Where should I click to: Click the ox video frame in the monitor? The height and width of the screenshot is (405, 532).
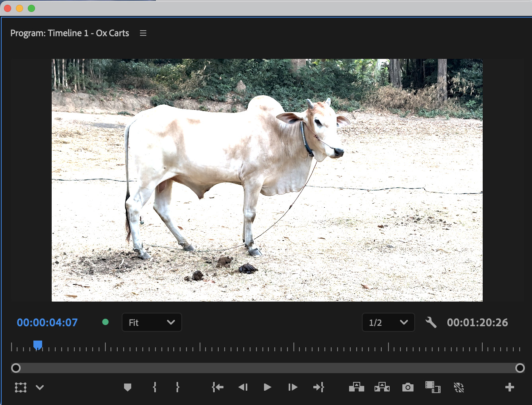click(x=267, y=180)
